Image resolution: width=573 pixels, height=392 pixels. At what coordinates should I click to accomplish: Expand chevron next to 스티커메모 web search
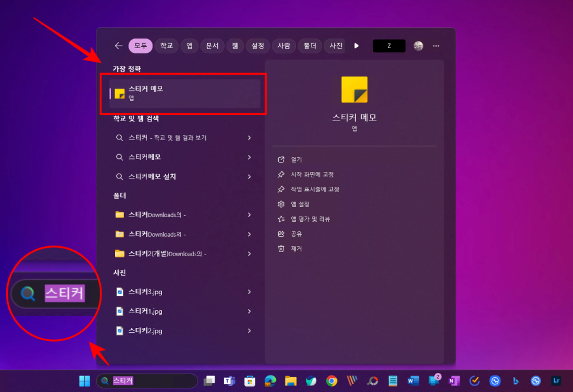[x=249, y=157]
